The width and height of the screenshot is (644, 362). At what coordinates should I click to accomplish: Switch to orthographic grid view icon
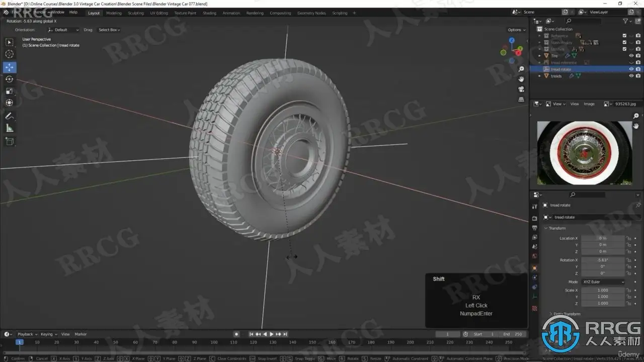pyautogui.click(x=521, y=100)
